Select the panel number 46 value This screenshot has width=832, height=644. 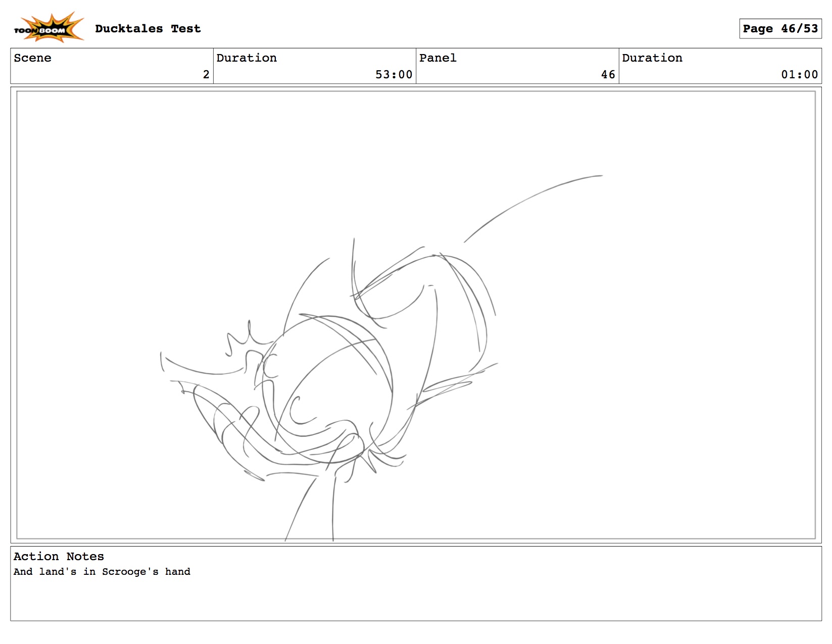click(608, 75)
